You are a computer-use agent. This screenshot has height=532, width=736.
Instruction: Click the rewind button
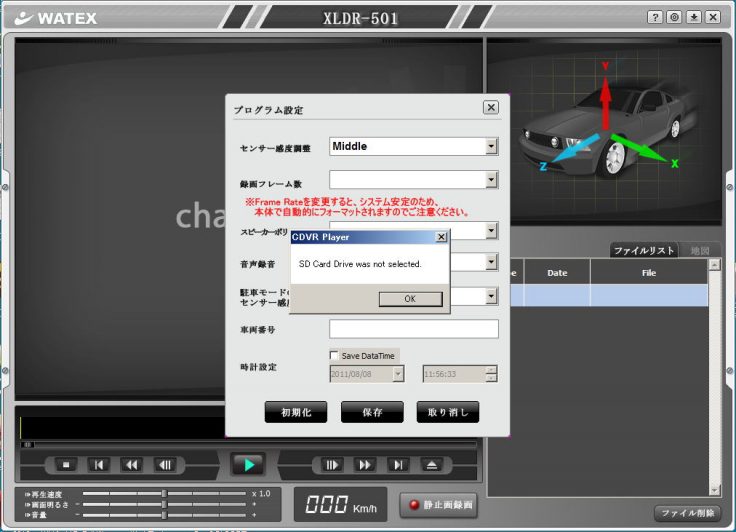click(131, 465)
